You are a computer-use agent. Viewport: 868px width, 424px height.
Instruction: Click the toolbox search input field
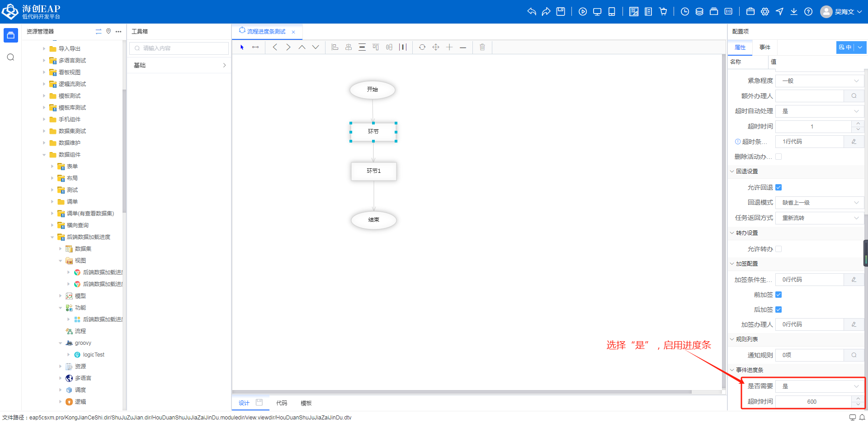click(x=179, y=48)
